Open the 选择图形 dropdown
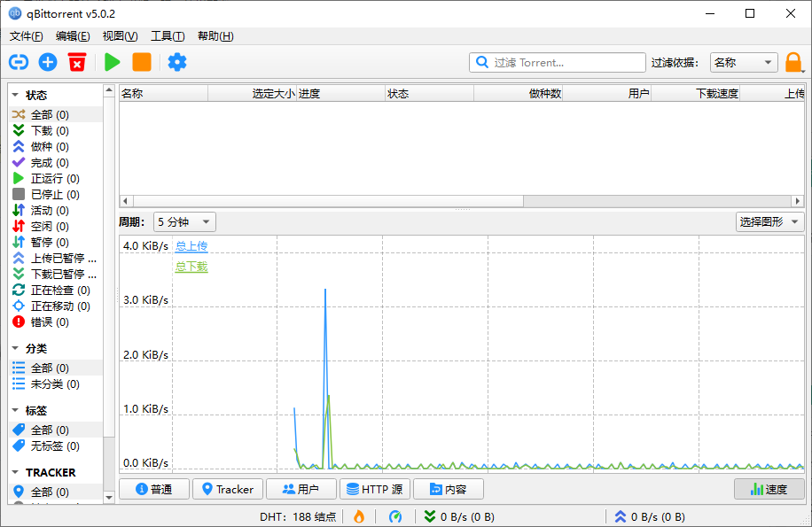The height and width of the screenshot is (527, 812). 769,221
